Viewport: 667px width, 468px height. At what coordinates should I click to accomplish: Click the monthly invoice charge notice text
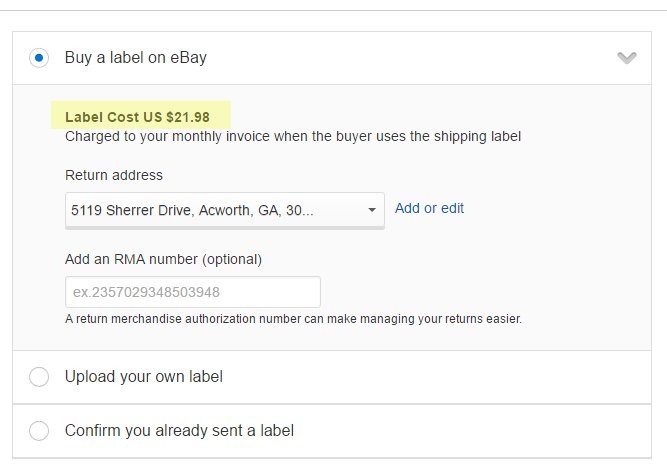tap(293, 135)
